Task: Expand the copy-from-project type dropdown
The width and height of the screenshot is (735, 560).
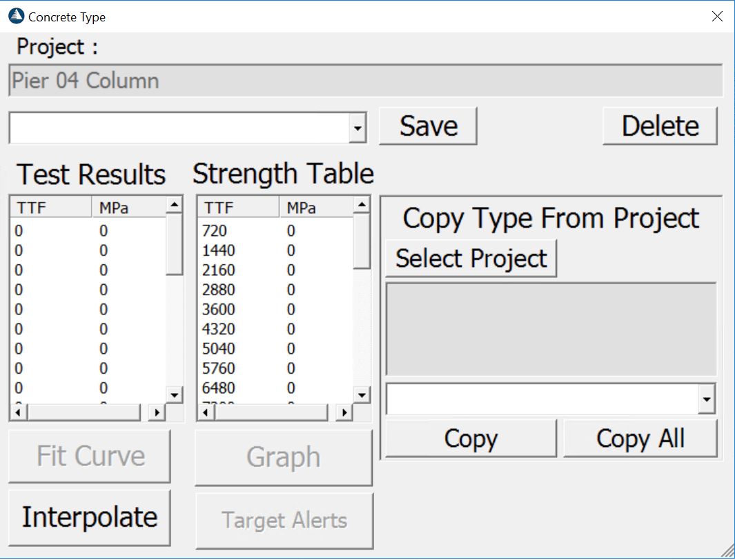Action: (x=707, y=399)
